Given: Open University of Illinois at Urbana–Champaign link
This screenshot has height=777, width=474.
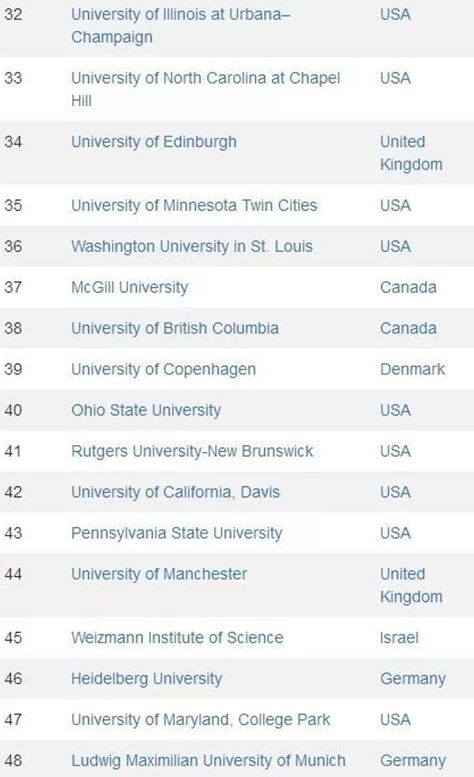Looking at the screenshot, I should click(x=180, y=26).
